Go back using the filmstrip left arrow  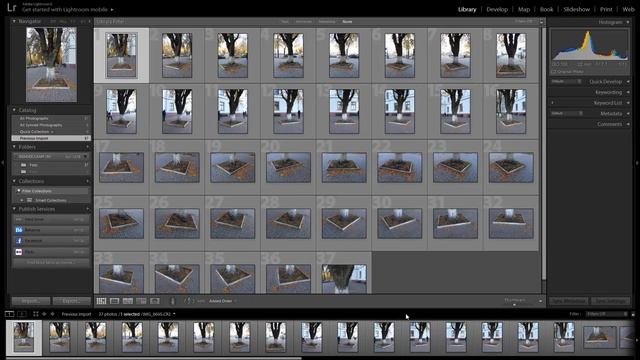point(44,314)
